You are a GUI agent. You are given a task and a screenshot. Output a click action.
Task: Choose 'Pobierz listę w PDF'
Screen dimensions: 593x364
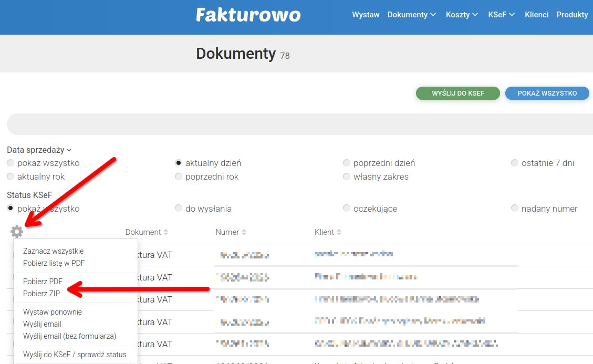pos(54,263)
